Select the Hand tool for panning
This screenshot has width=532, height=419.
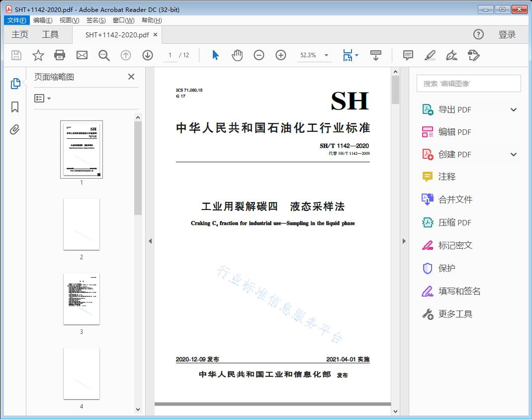pos(237,55)
